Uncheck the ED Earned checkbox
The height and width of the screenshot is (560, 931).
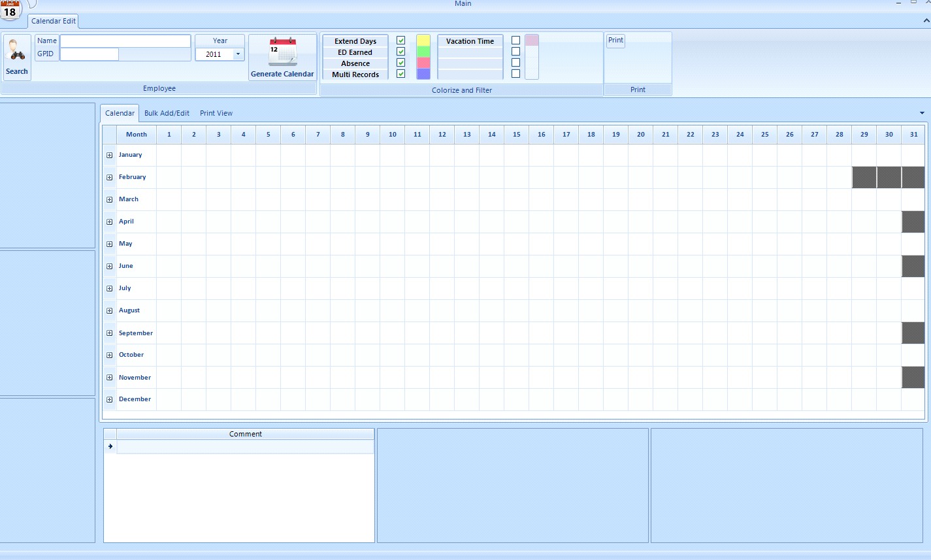point(401,52)
